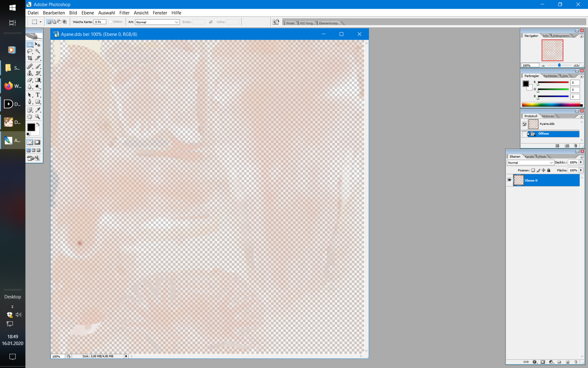This screenshot has width=588, height=368.
Task: Toggle lock all padlock icon
Action: tap(549, 170)
